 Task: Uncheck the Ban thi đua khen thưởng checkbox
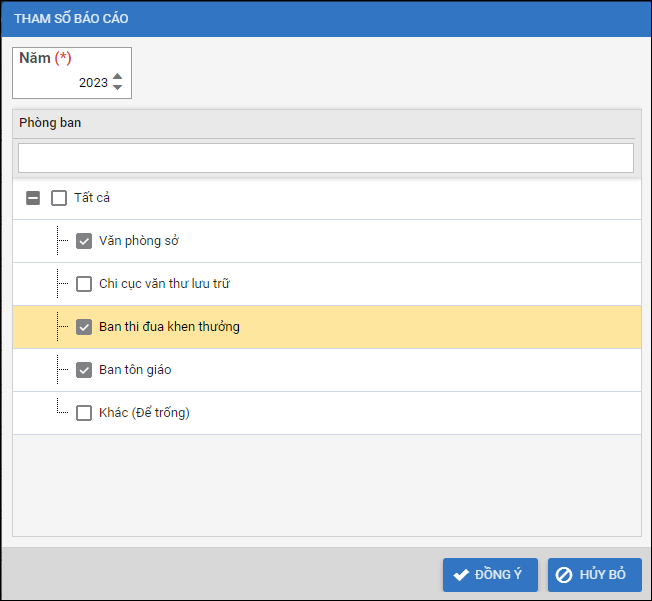(84, 327)
